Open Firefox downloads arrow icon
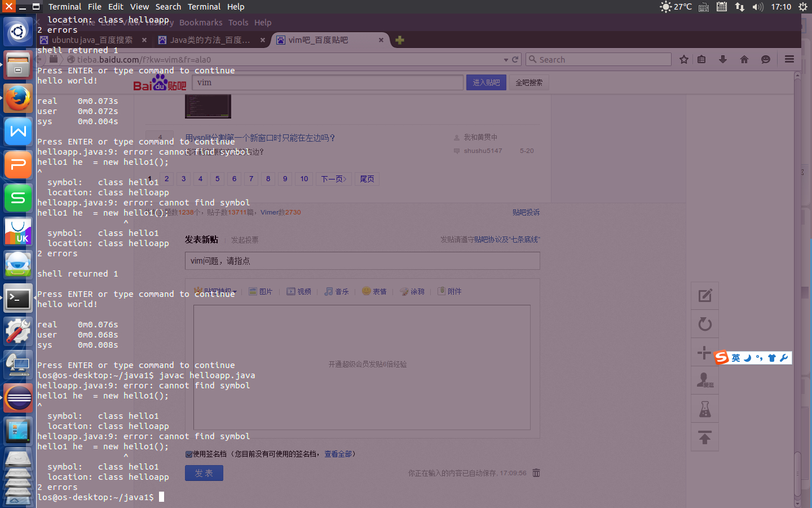 pyautogui.click(x=723, y=59)
